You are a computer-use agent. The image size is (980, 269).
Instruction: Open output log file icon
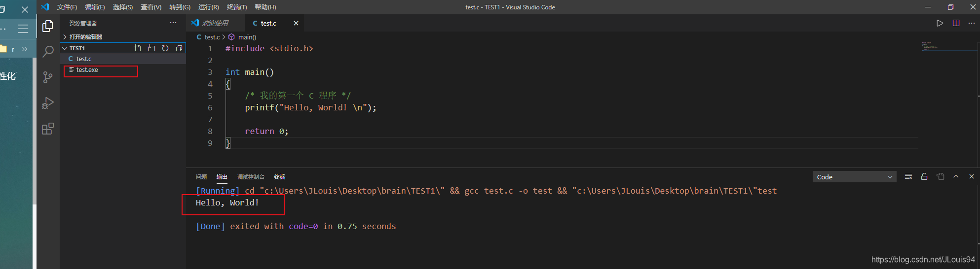tap(941, 176)
